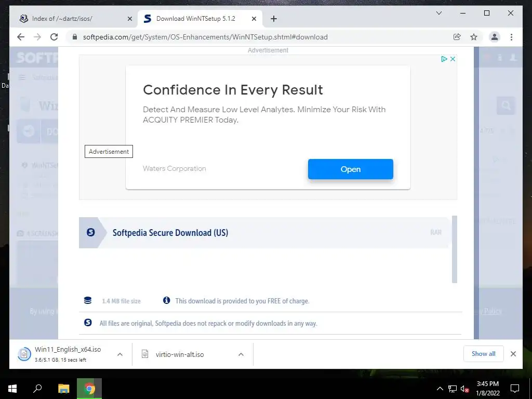
Task: Dismiss the ad with the X
Action: click(453, 59)
